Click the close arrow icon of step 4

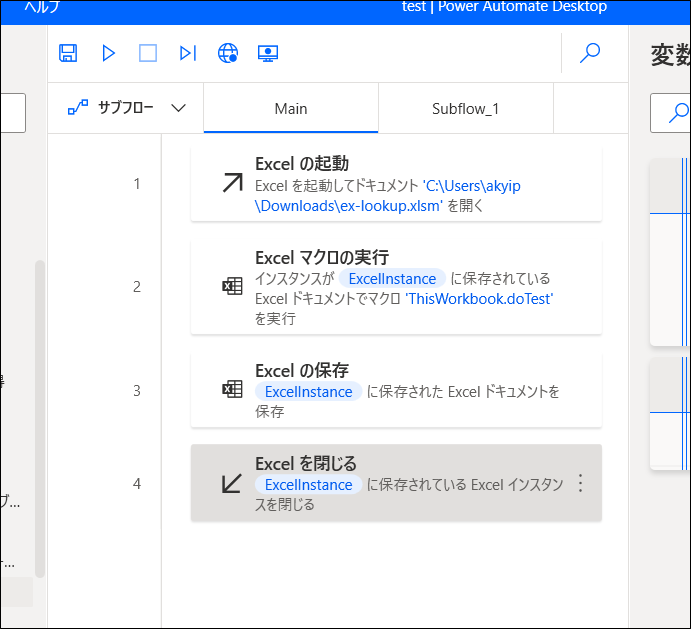point(231,484)
